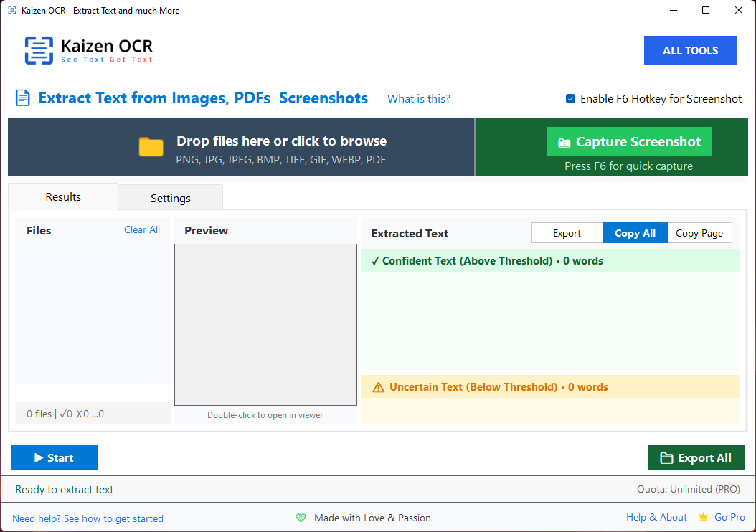Click the Kaizen OCR logo icon

pyautogui.click(x=39, y=51)
